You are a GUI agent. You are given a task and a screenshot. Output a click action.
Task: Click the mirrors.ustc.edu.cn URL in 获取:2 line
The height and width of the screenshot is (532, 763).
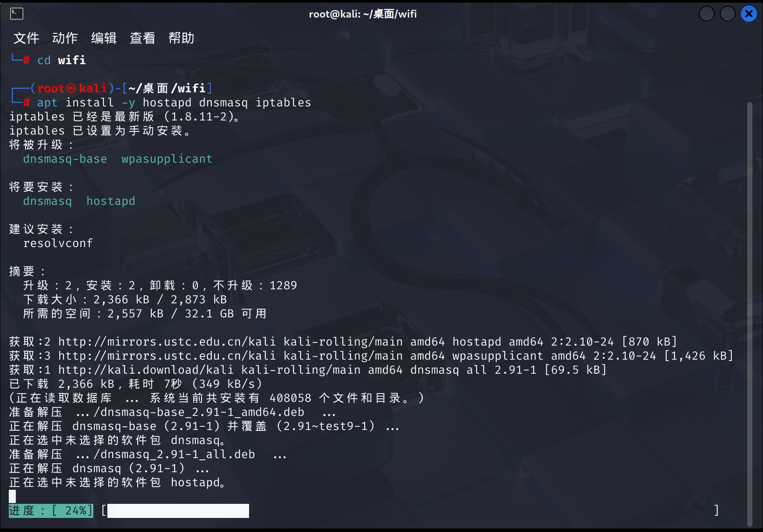(167, 342)
